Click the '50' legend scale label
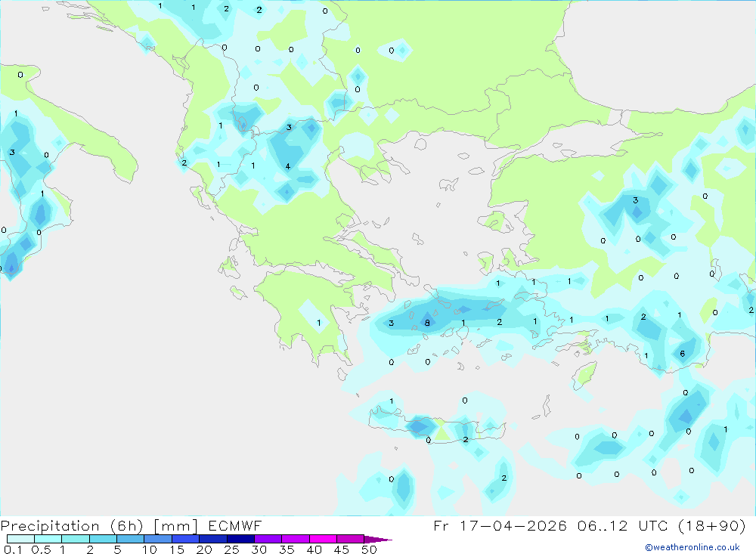 tap(369, 549)
